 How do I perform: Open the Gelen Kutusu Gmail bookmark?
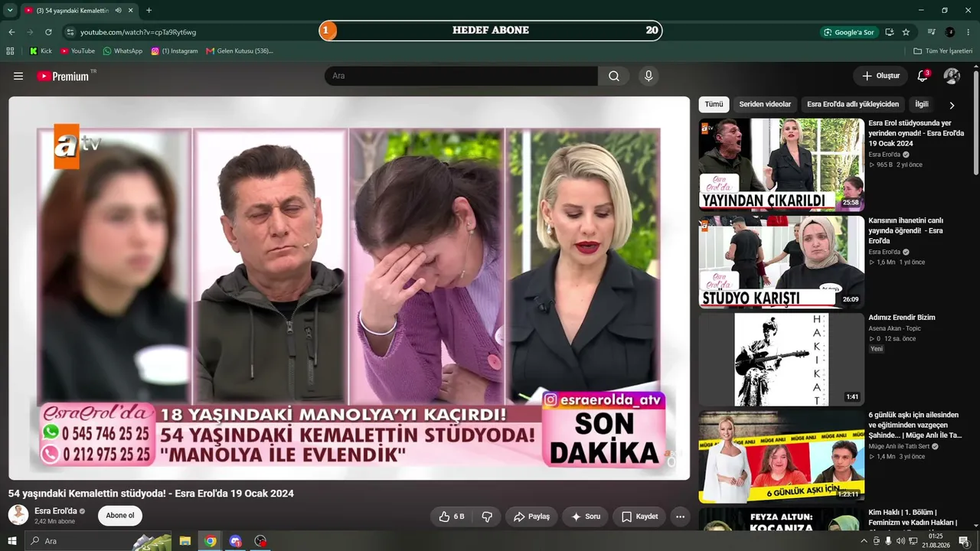[240, 51]
